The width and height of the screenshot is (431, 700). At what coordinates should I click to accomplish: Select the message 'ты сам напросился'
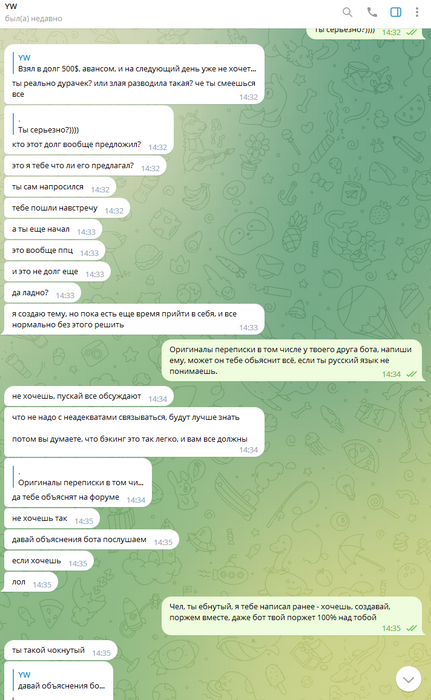point(60,187)
